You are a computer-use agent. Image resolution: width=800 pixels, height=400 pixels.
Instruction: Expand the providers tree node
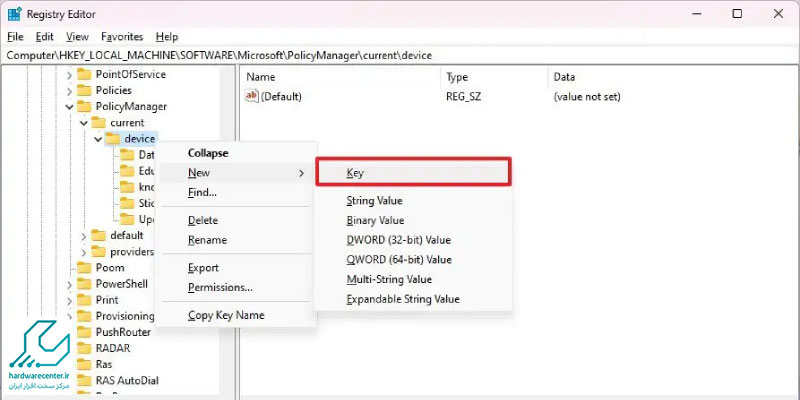(84, 252)
